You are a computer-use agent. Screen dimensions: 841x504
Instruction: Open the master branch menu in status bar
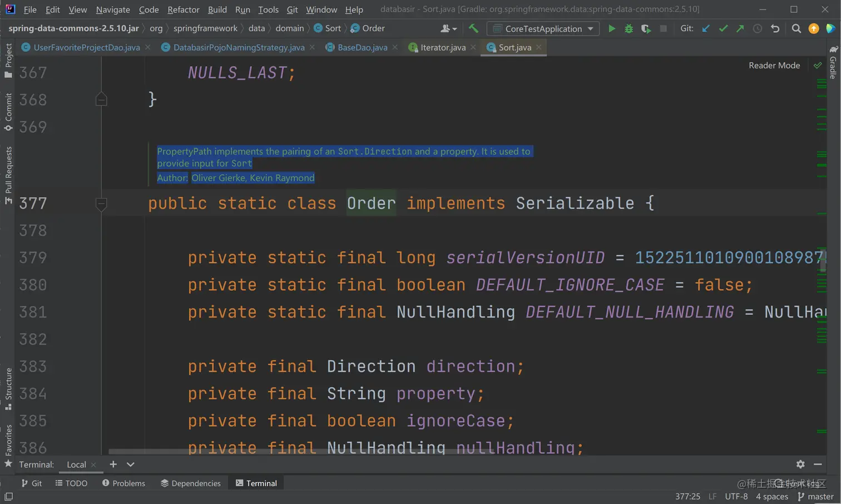[x=815, y=496]
